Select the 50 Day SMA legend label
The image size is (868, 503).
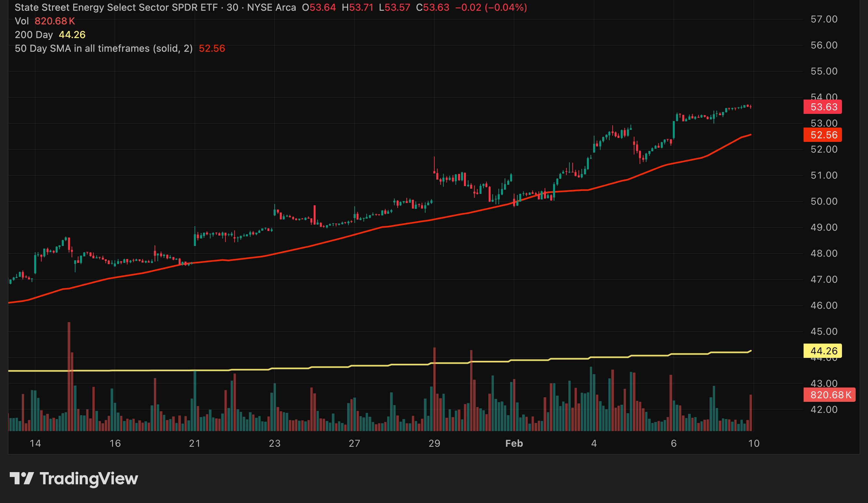click(x=103, y=48)
